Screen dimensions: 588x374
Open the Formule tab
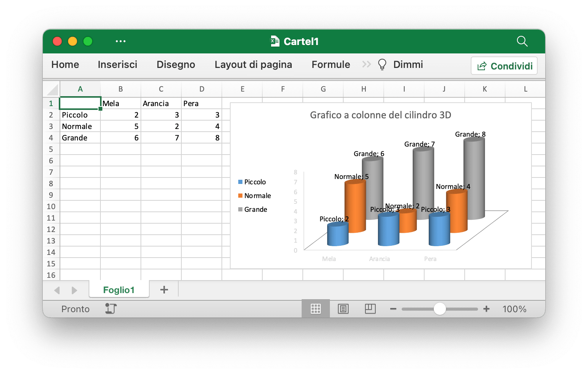[331, 64]
